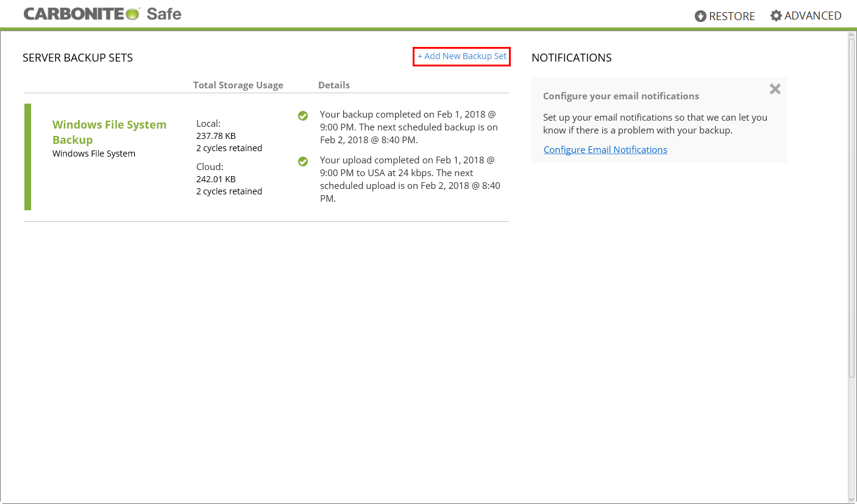Viewport: 857px width, 504px height.
Task: Open the Configure Email Notifications link
Action: click(x=605, y=150)
